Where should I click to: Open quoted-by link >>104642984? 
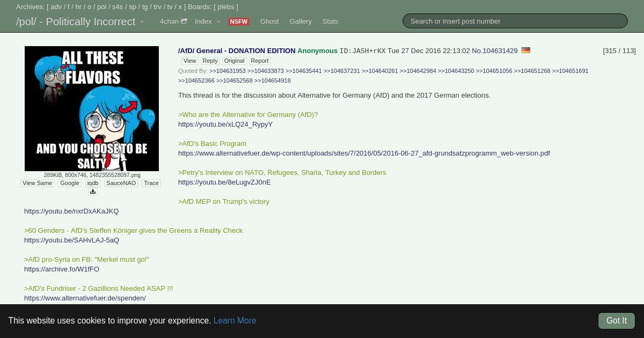(418, 71)
